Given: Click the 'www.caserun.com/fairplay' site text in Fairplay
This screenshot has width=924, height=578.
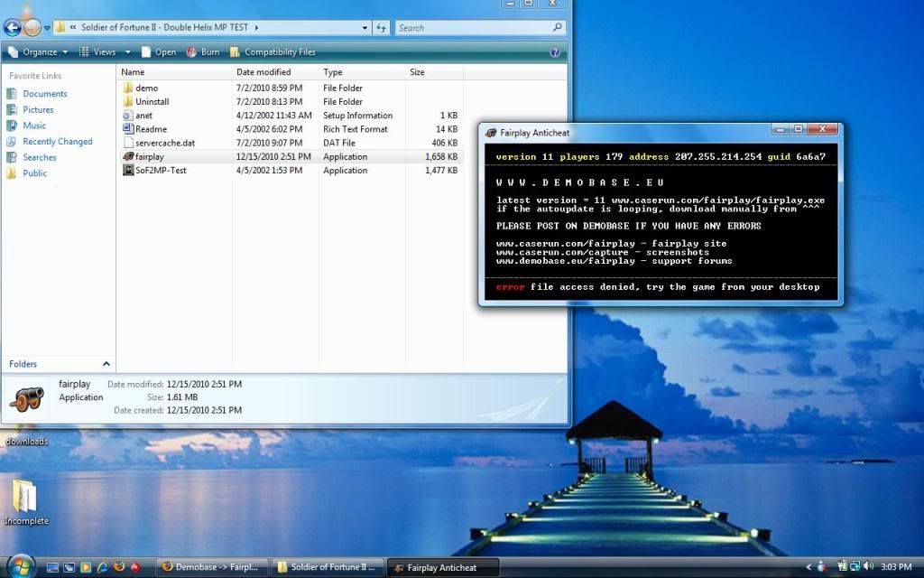Looking at the screenshot, I should tap(566, 244).
